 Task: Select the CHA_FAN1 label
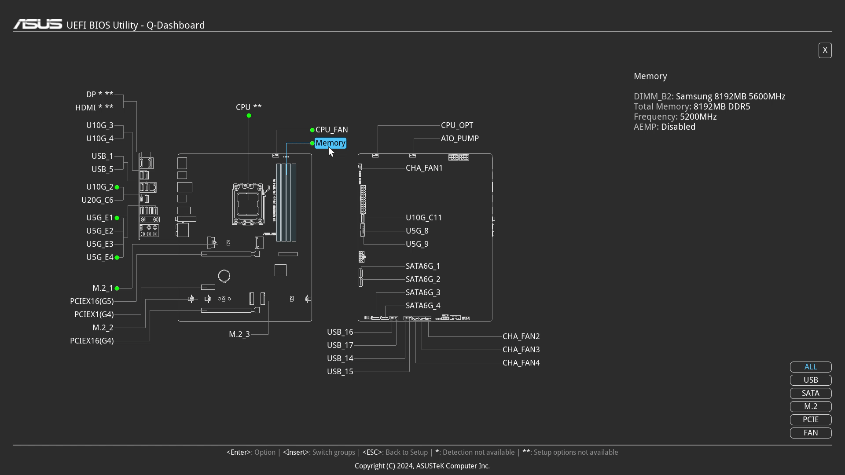pos(424,168)
